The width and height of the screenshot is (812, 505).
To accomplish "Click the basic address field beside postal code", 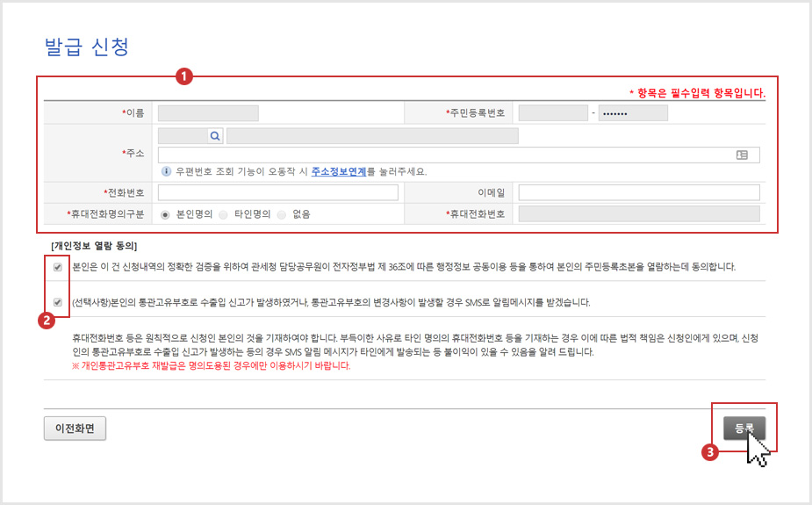I will click(x=372, y=135).
